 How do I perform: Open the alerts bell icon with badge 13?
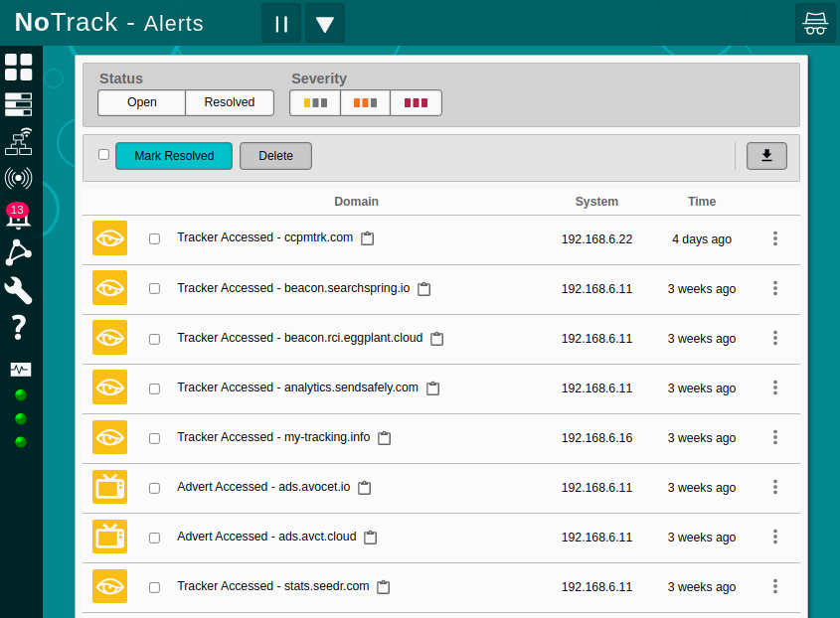click(x=18, y=216)
